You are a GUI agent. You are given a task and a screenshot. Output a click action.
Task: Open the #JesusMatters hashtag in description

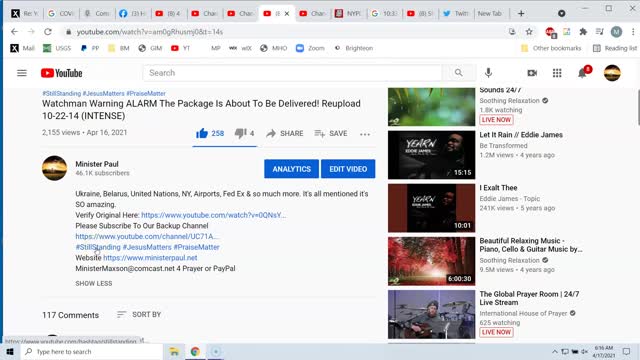tap(147, 247)
